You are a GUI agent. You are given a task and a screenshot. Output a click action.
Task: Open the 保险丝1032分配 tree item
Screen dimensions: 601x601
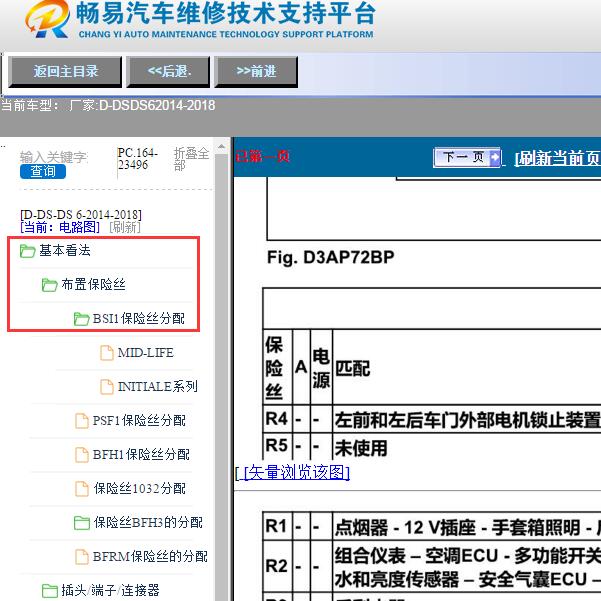coord(140,488)
